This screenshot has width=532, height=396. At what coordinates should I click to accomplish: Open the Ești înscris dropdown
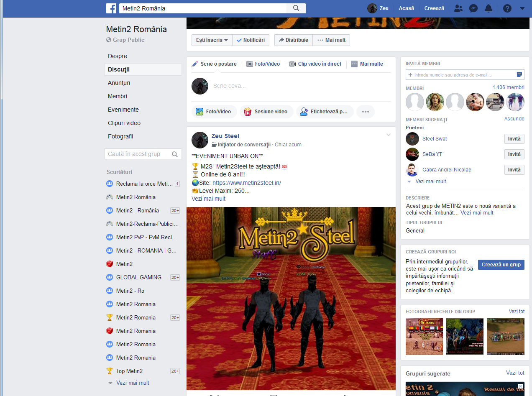pos(212,40)
